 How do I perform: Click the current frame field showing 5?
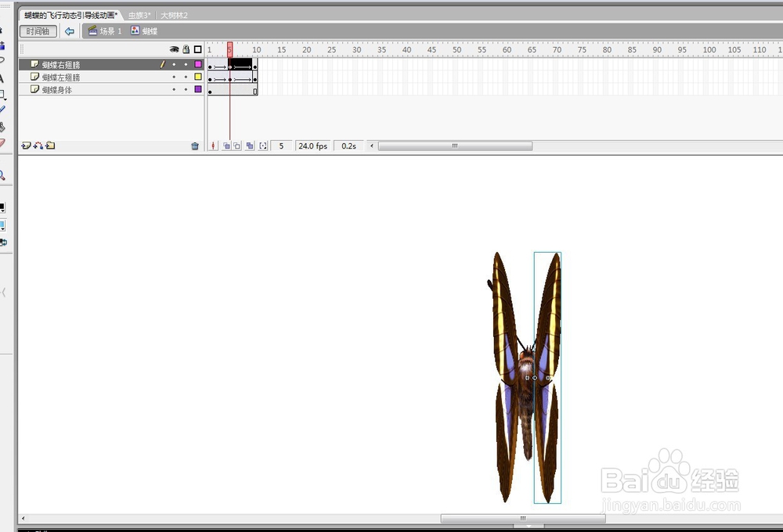tap(281, 146)
